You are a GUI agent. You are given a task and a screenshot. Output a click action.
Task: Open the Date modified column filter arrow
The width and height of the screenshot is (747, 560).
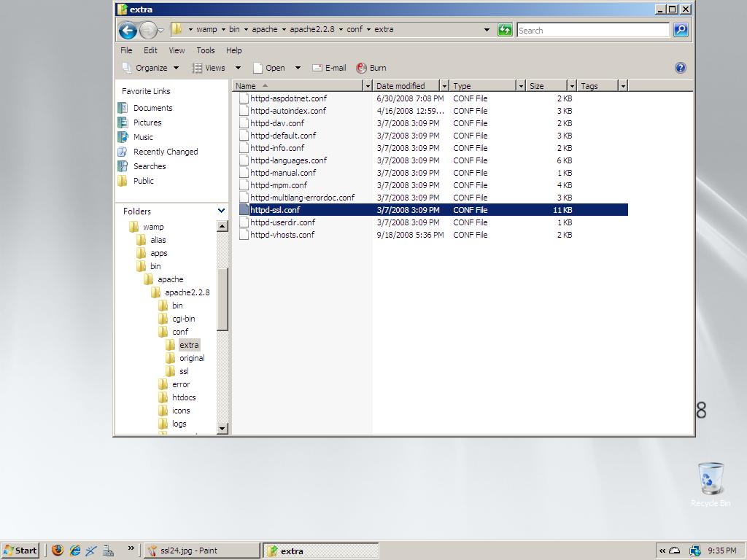[444, 86]
